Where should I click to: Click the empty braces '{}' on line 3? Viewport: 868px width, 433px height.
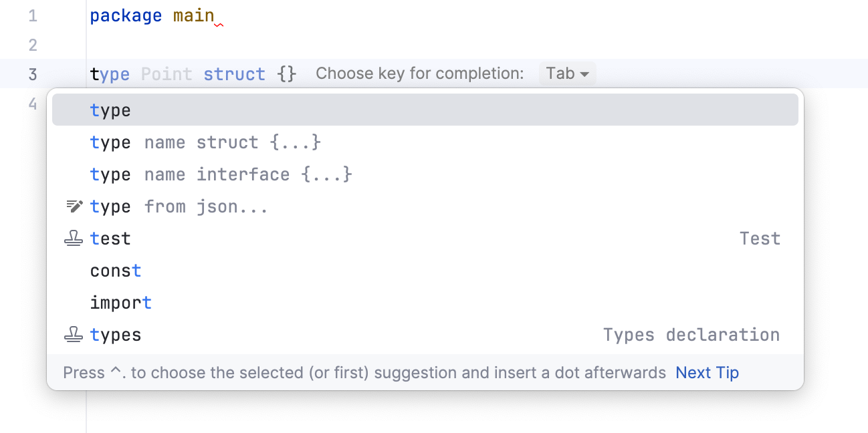(x=286, y=74)
